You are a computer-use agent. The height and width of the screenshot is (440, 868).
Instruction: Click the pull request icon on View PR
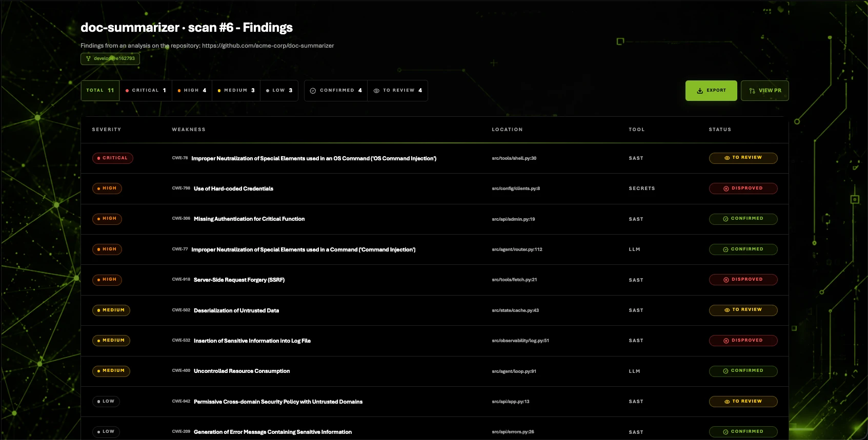752,91
